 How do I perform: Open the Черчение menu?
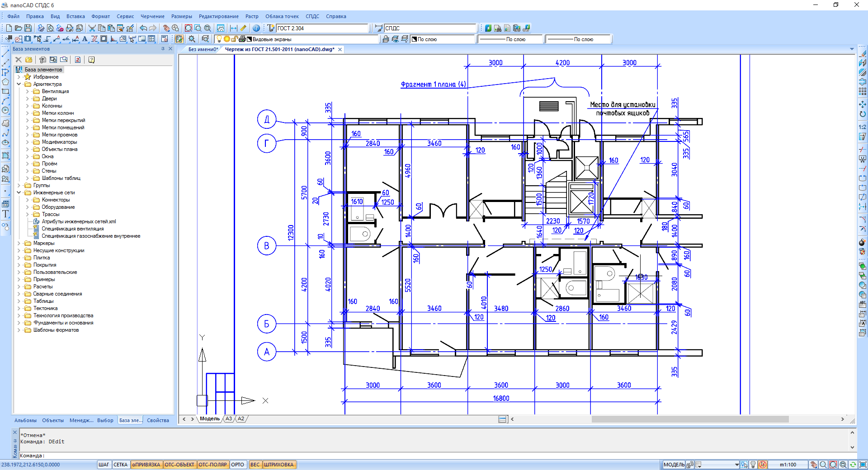152,16
